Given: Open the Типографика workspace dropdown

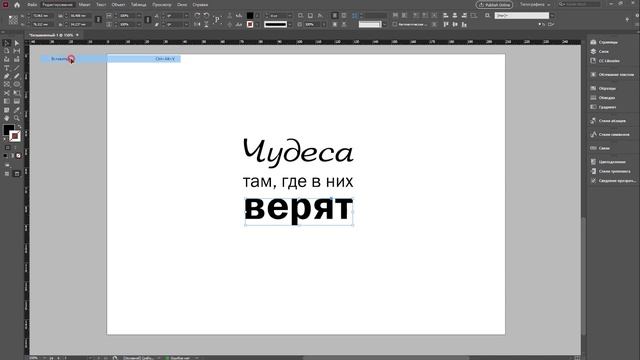Looking at the screenshot, I should tap(535, 4).
